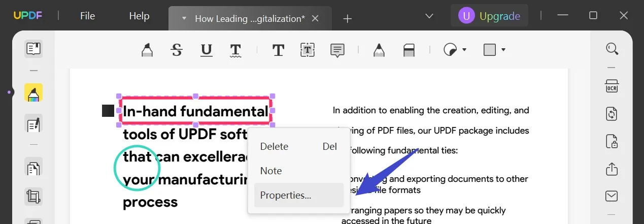Viewport: 644px width, 224px height.
Task: Expand the tab list chevron
Action: 429,16
